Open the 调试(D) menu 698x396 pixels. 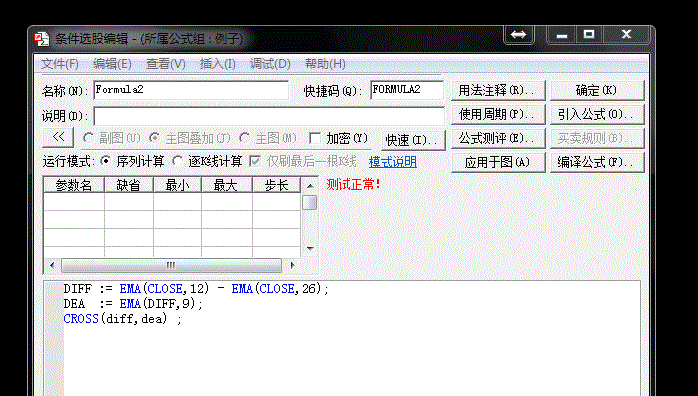pyautogui.click(x=270, y=64)
